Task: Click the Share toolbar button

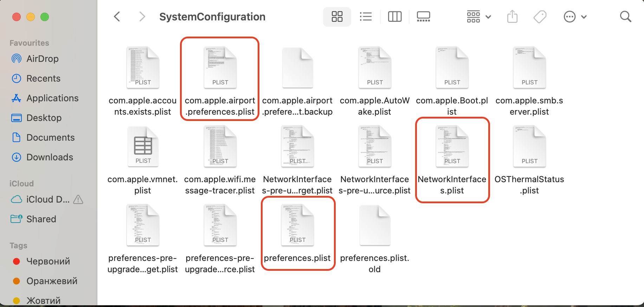Action: 512,17
